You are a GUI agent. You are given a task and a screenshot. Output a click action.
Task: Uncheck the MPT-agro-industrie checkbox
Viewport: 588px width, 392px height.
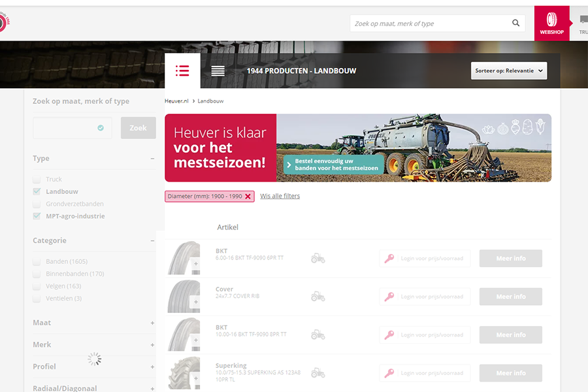click(x=37, y=216)
